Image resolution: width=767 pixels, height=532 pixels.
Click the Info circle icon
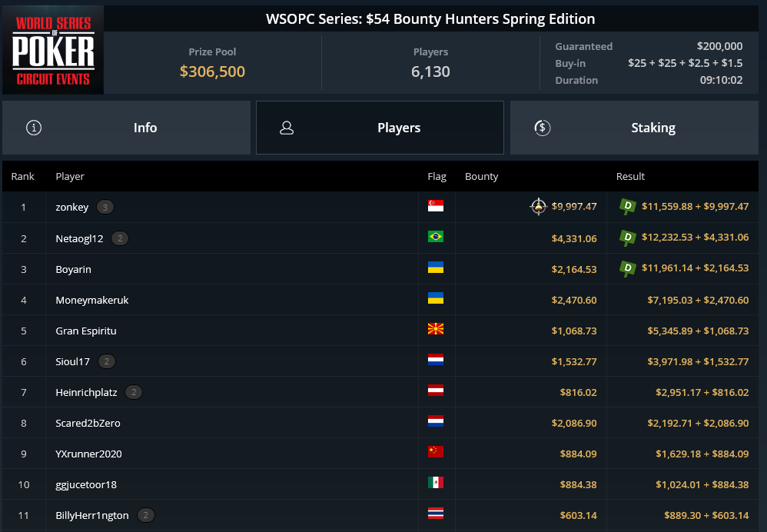[x=34, y=128]
